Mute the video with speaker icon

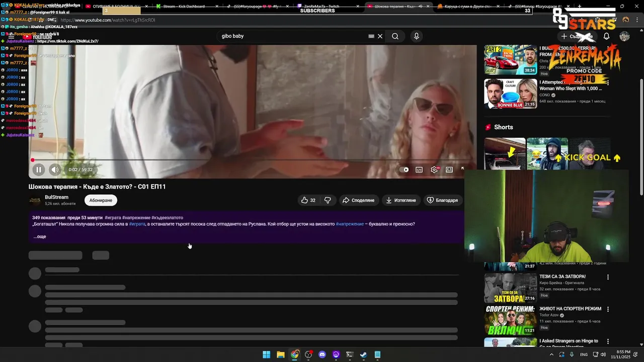[55, 170]
